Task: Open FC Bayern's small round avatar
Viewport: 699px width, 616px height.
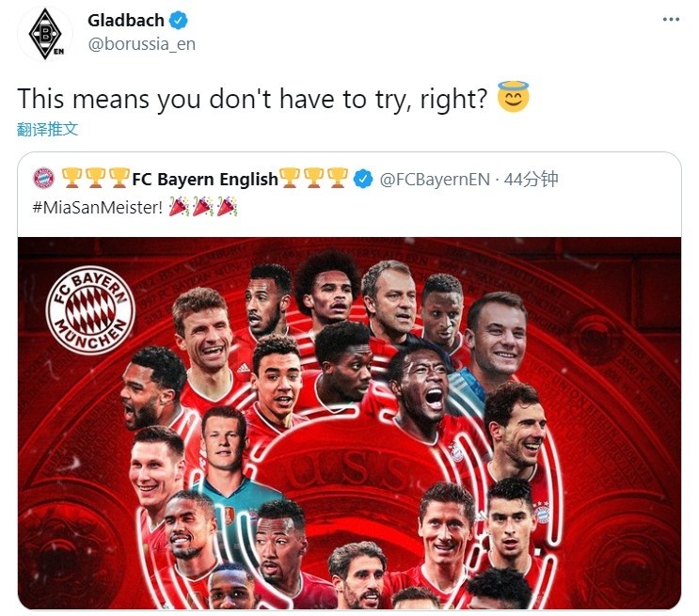Action: coord(43,179)
